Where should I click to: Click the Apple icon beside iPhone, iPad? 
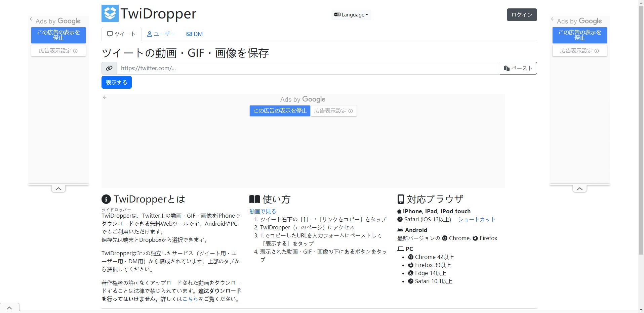click(399, 211)
